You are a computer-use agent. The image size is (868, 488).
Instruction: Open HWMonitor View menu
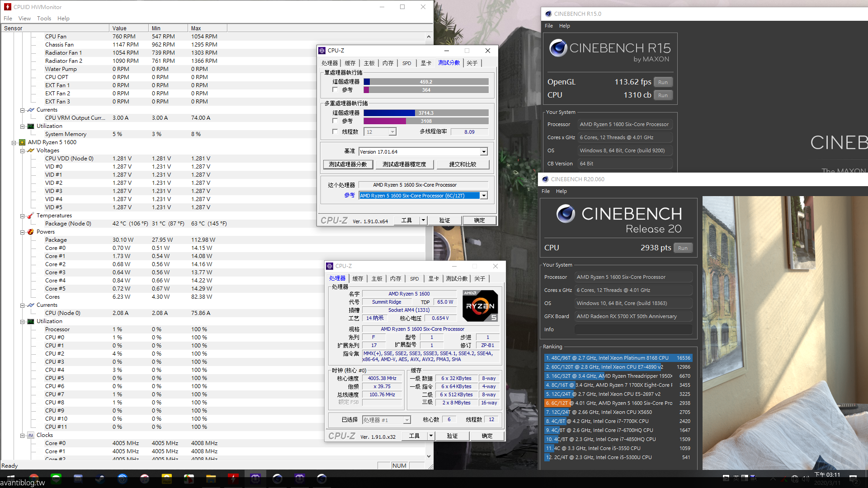(24, 19)
